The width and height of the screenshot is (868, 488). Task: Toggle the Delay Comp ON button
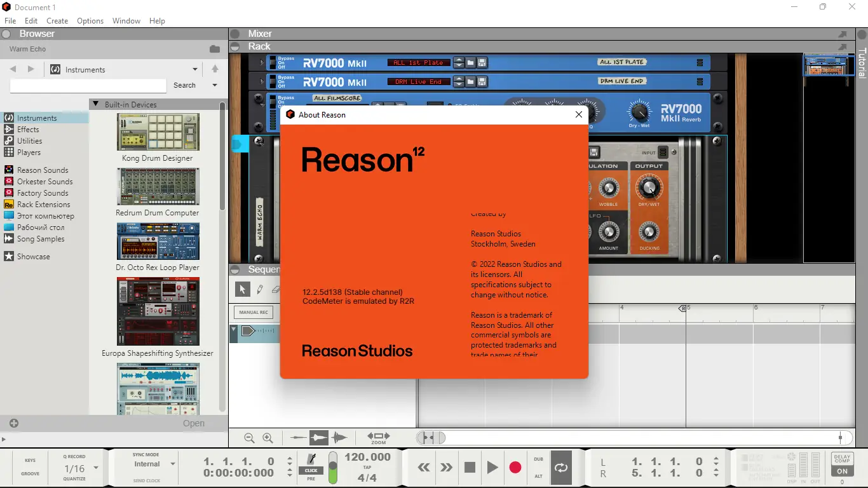843,471
